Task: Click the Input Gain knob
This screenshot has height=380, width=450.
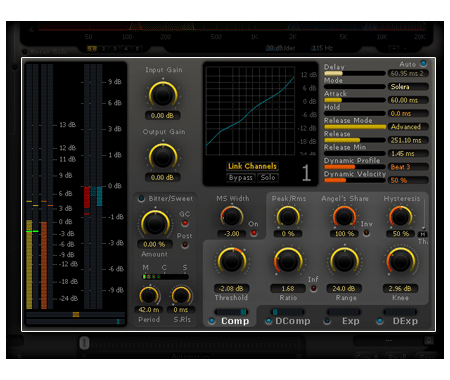Action: coord(163,95)
